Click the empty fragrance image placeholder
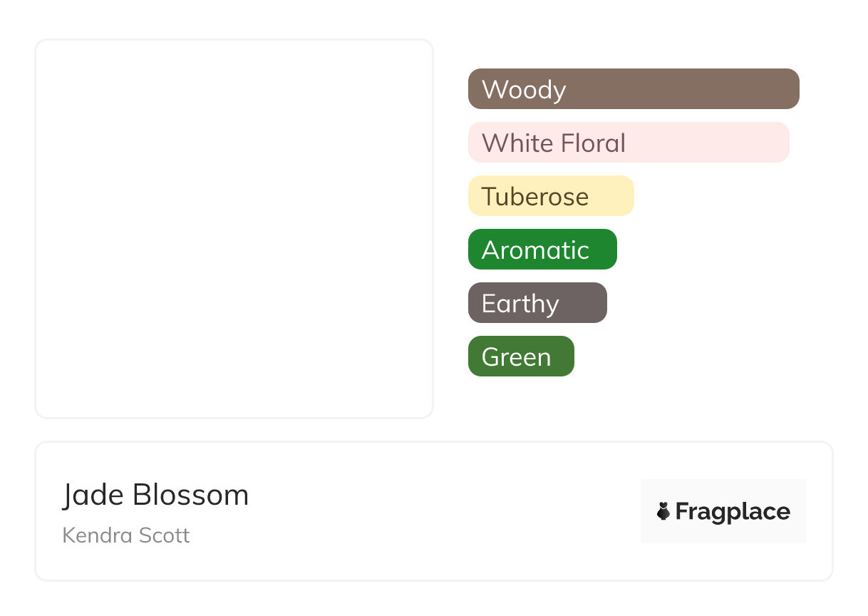 click(234, 228)
